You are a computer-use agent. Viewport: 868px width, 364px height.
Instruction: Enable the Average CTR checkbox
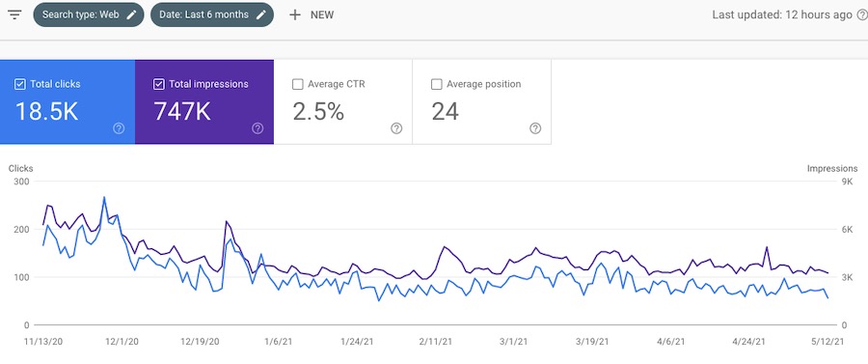click(x=297, y=84)
